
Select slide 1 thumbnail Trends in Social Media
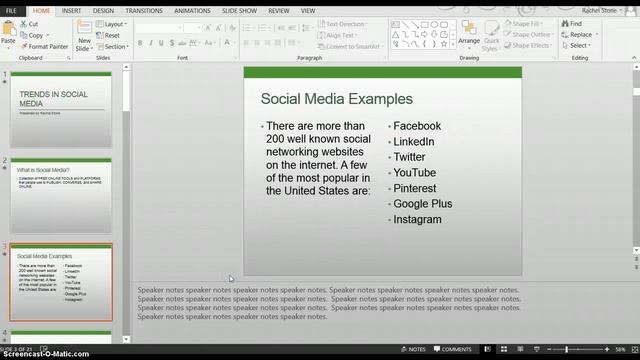[x=61, y=110]
